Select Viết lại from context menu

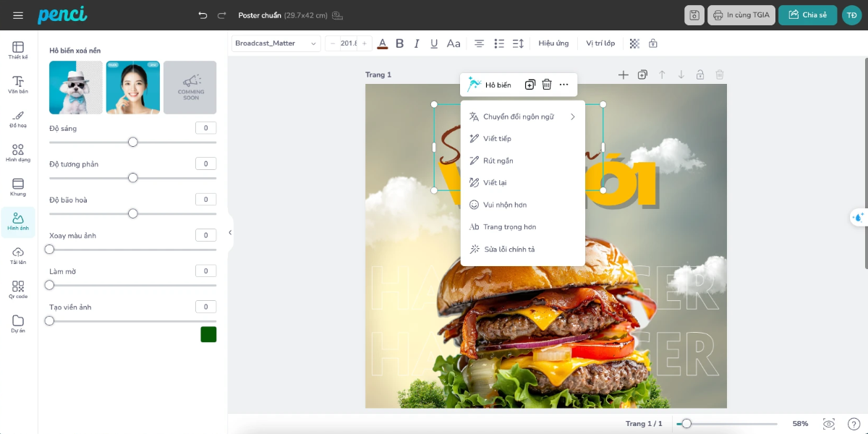495,183
